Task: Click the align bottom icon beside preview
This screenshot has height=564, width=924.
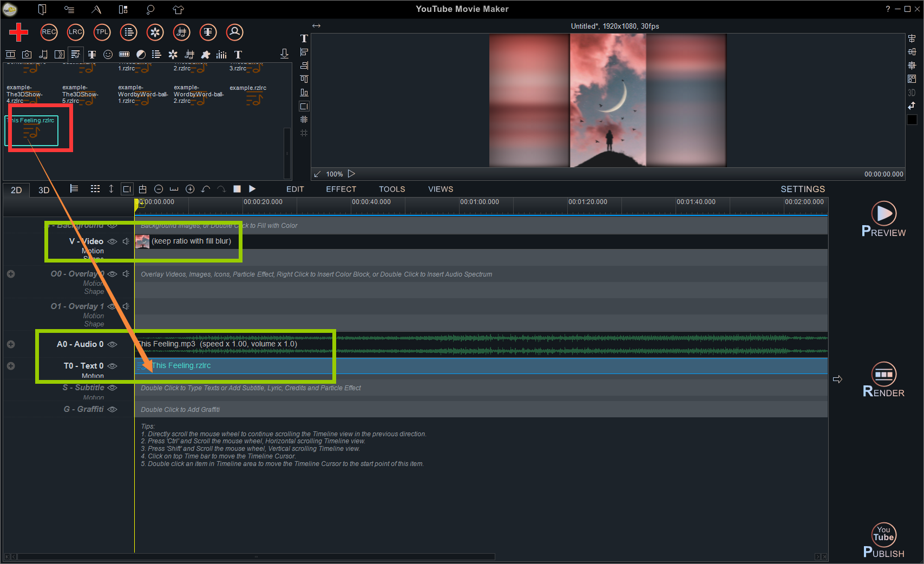Action: tap(304, 93)
